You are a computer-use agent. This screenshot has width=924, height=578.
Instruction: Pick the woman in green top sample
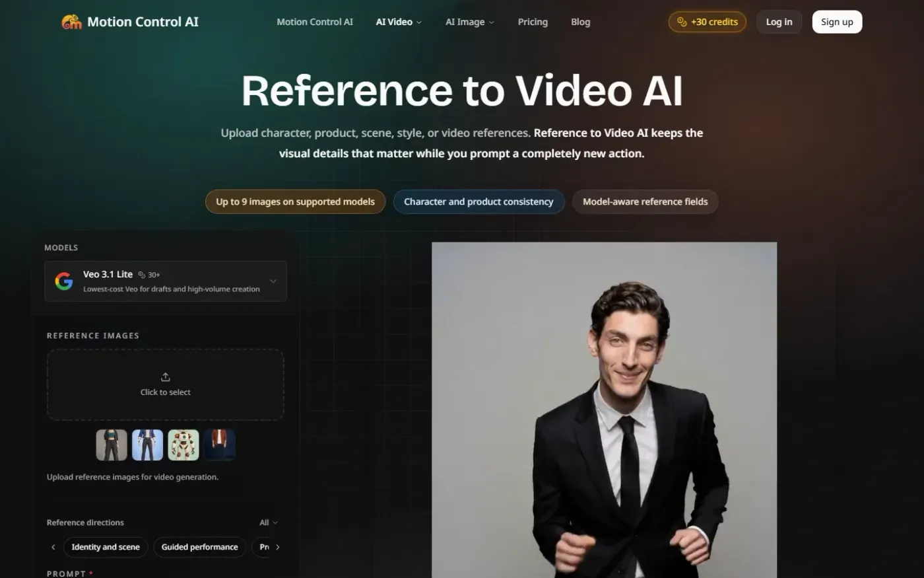112,445
